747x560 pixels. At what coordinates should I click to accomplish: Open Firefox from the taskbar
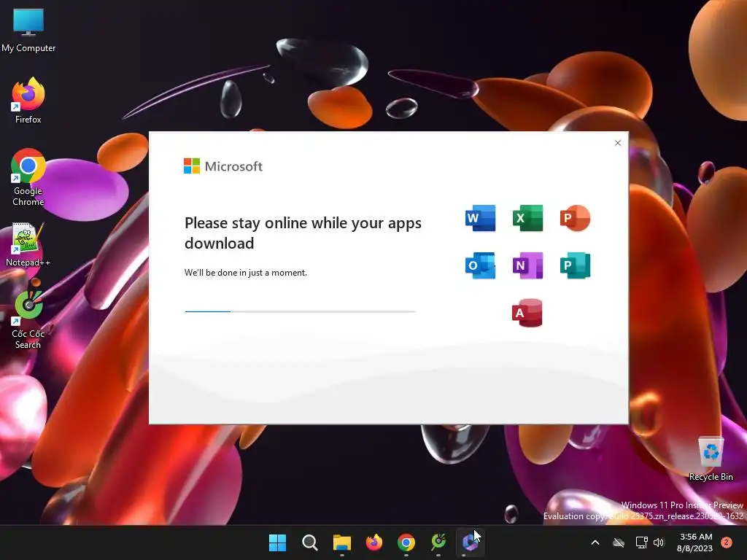tap(374, 542)
